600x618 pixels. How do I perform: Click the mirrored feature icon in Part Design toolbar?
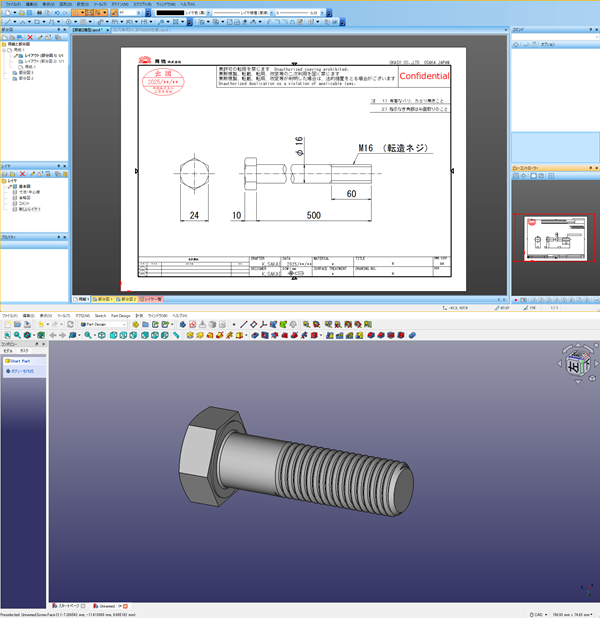pyautogui.click(x=330, y=335)
